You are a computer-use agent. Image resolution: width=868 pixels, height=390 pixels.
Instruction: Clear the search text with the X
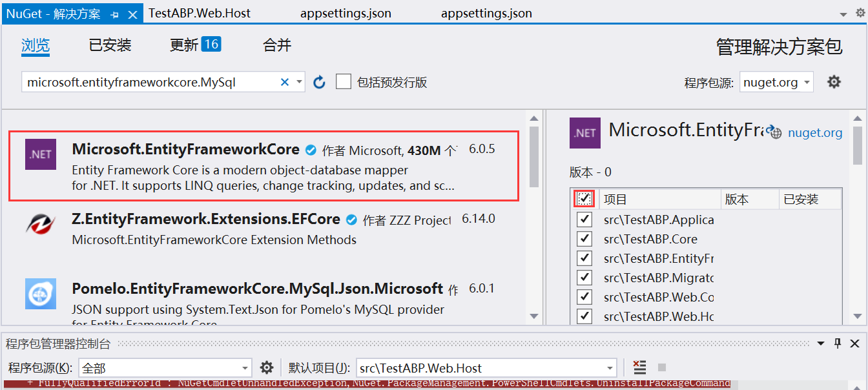click(x=284, y=82)
